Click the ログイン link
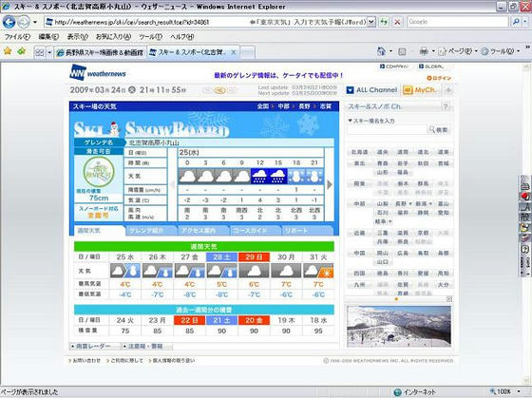532x398 pixels. pos(439,78)
